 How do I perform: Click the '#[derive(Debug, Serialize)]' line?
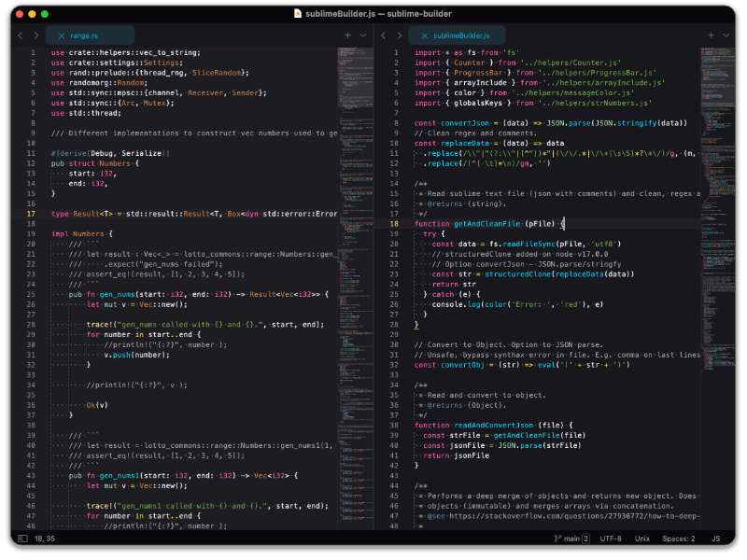pyautogui.click(x=110, y=153)
